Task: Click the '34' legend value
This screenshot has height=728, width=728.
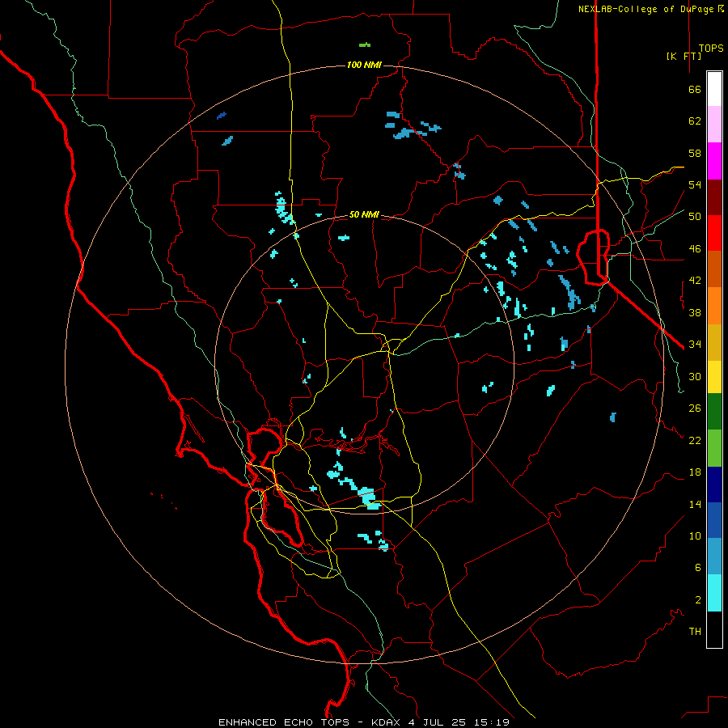Action: (695, 344)
